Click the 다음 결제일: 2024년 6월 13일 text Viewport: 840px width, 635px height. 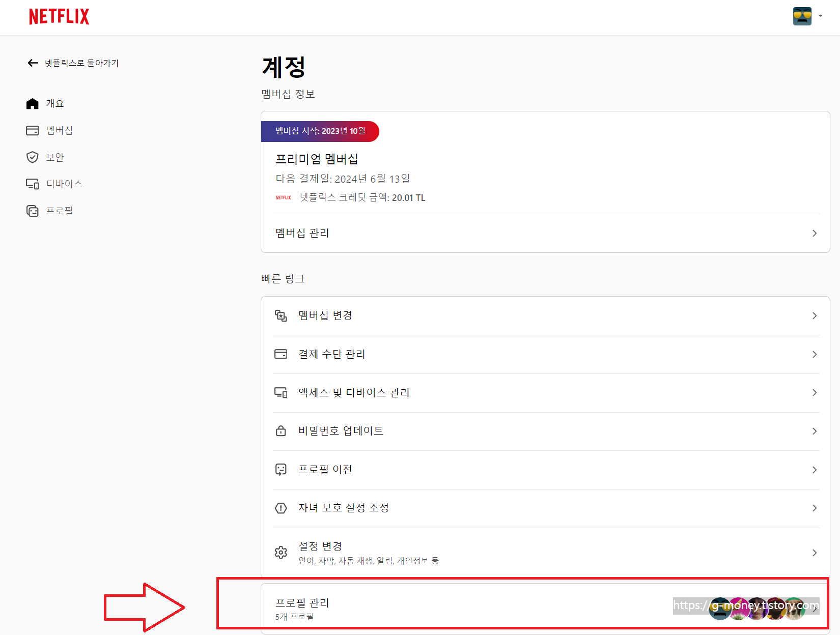point(343,179)
